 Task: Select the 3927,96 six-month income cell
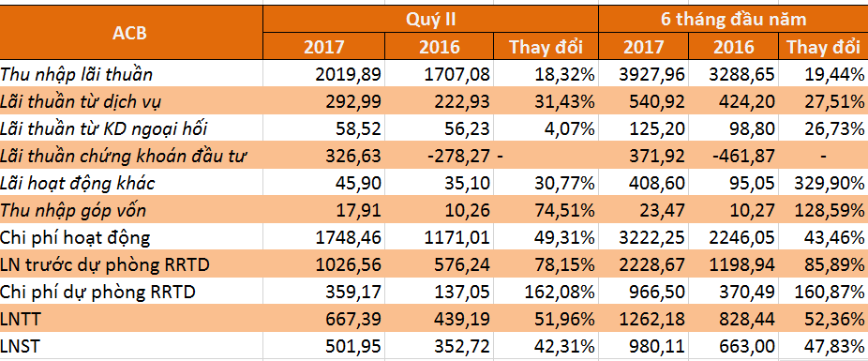coord(644,74)
